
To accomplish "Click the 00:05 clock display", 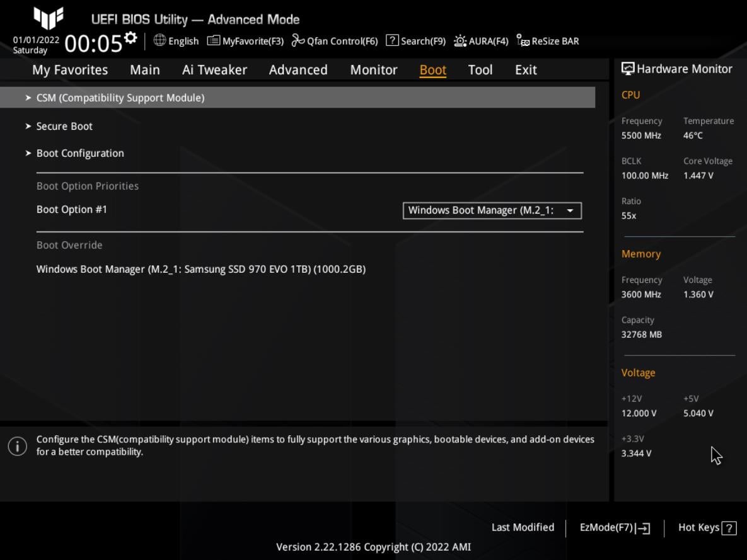I will coord(93,44).
